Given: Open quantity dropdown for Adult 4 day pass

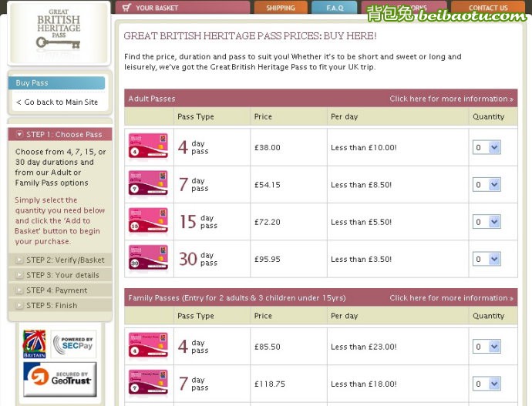Looking at the screenshot, I should (487, 147).
